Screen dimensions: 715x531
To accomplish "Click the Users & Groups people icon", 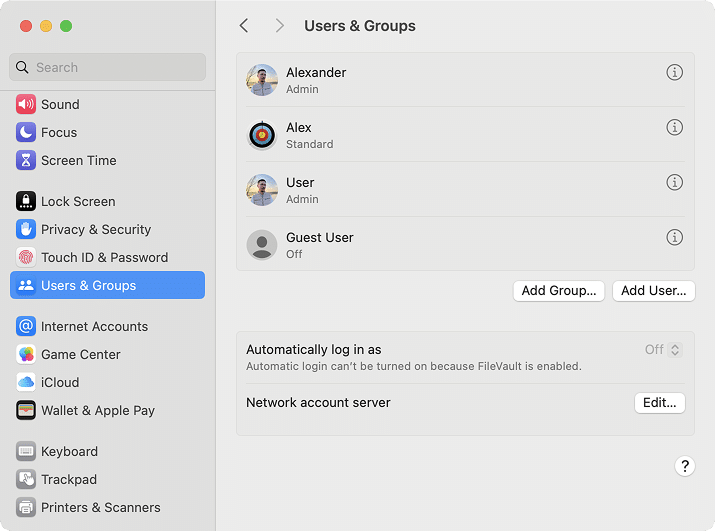I will [26, 286].
